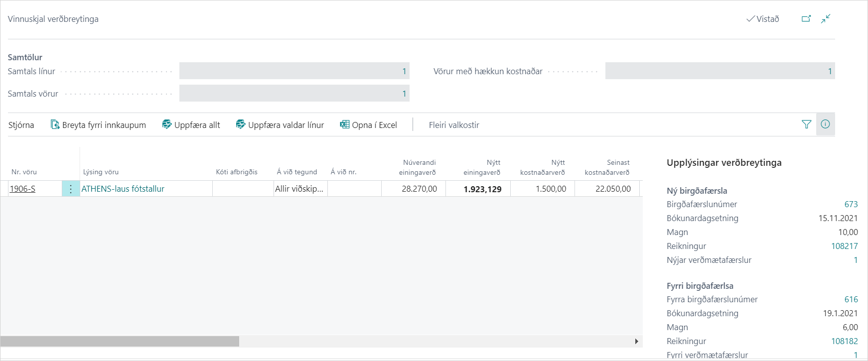The width and height of the screenshot is (868, 361).
Task: Open birgðafærslunúmer 673 link
Action: click(x=851, y=204)
